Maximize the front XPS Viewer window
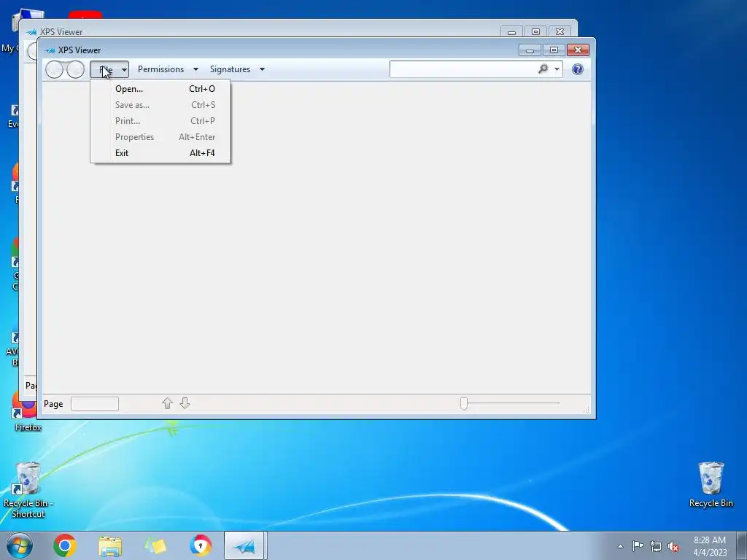This screenshot has width=747, height=560. 554,50
